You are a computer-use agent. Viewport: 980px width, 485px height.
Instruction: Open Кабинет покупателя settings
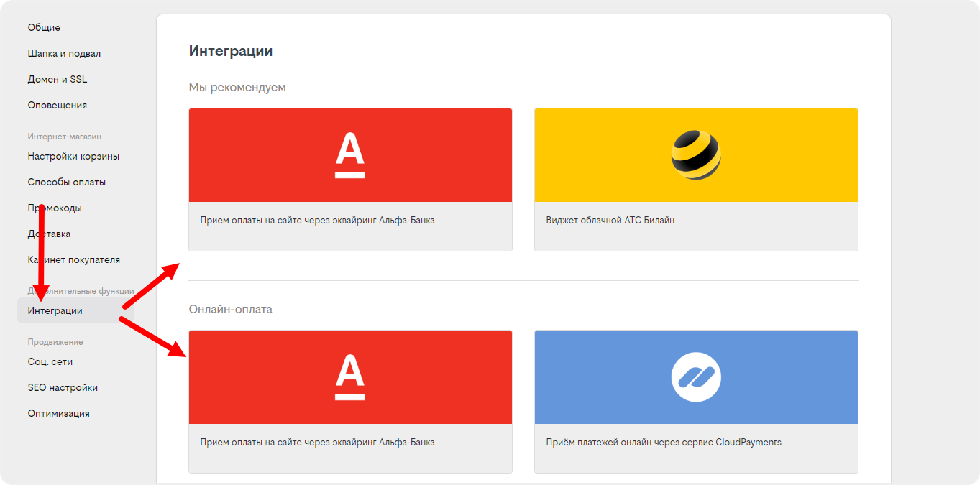coord(73,259)
